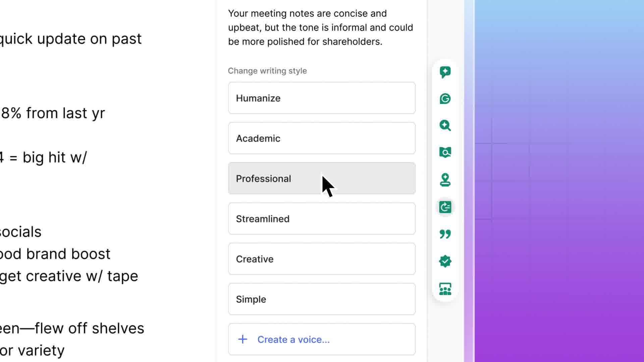The height and width of the screenshot is (362, 644).
Task: Click the verified checkmark badge icon
Action: (445, 261)
